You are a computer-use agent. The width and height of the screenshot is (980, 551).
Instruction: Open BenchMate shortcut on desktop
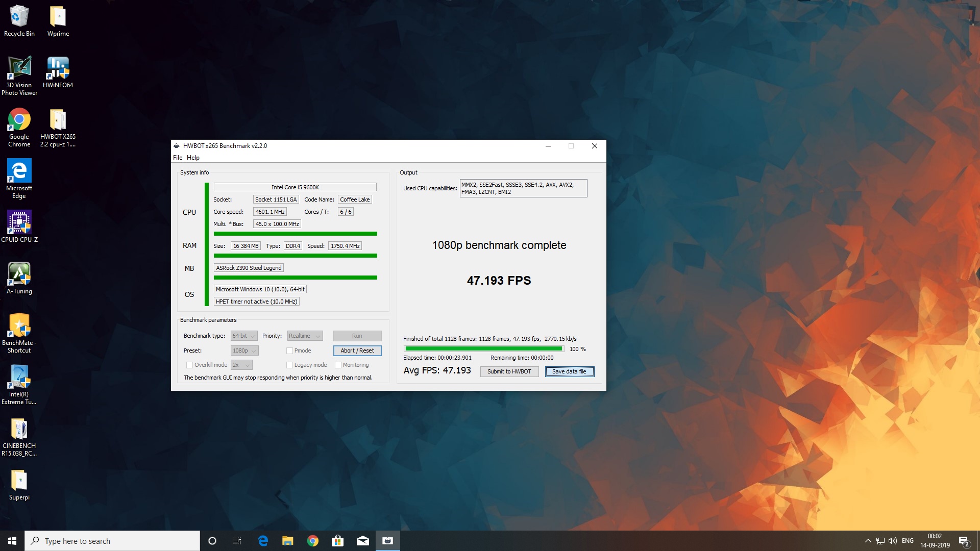(19, 334)
